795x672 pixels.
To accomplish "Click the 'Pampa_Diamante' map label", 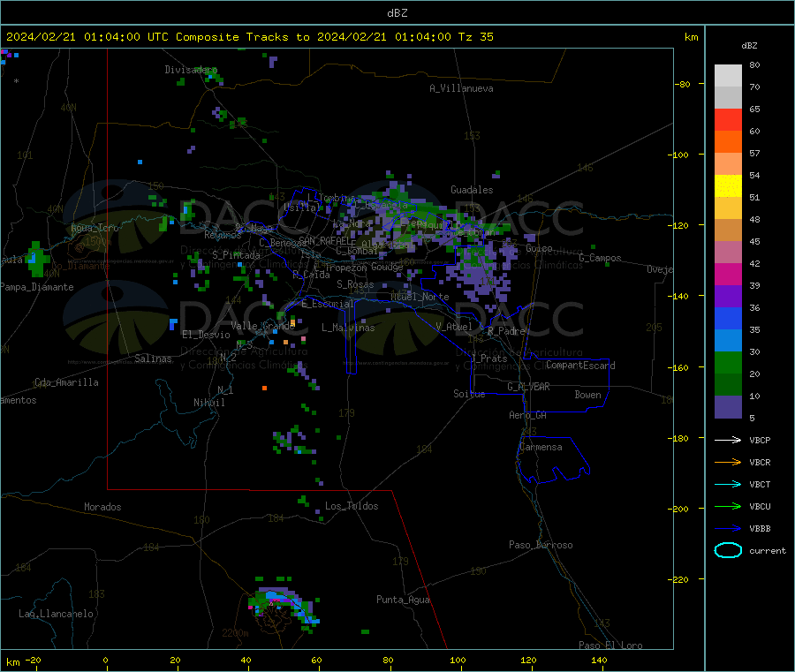I will pyautogui.click(x=37, y=287).
